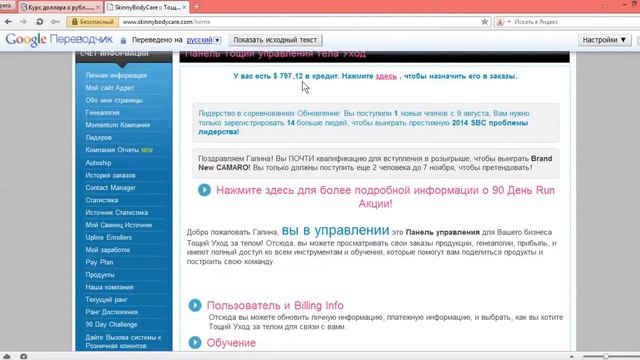This screenshot has width=640, height=360.
Task: Open Momentum Компания menu item
Action: (x=118, y=125)
